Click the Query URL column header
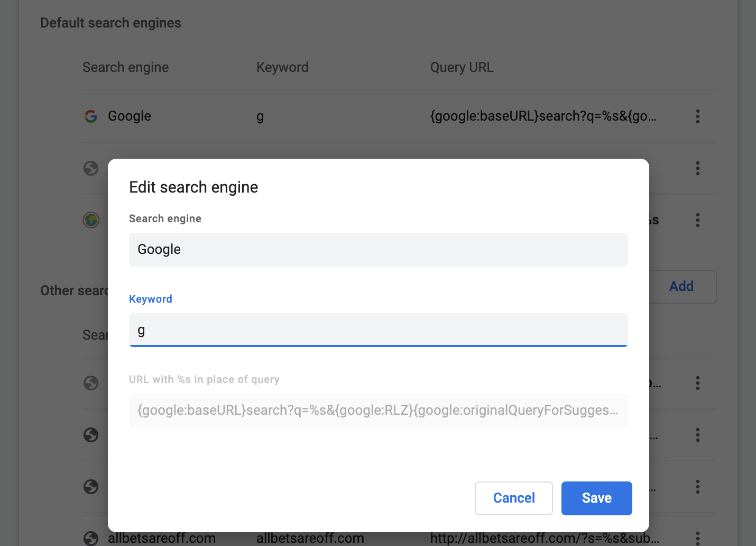 click(462, 68)
